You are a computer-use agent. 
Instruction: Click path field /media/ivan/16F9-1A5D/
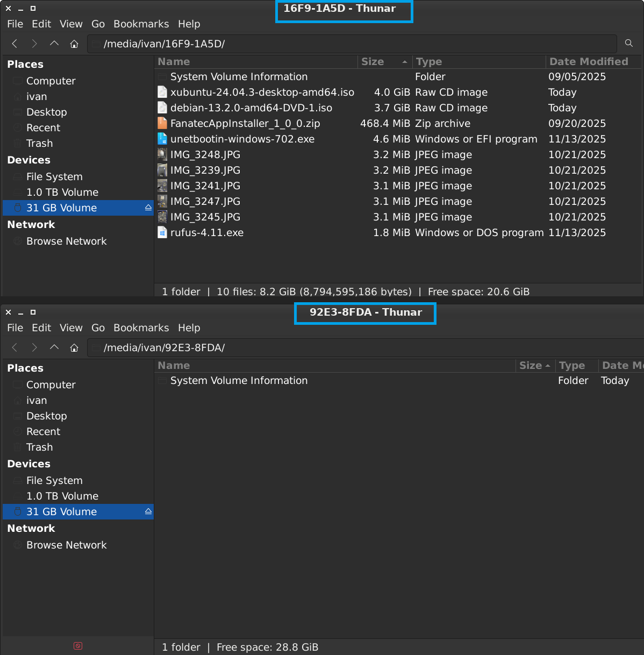pos(352,44)
